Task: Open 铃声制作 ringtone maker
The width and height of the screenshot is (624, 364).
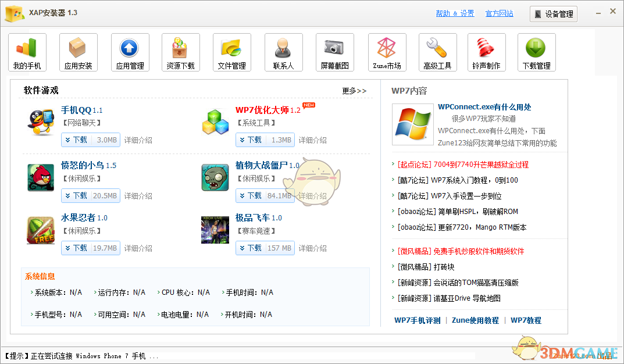Action: click(x=487, y=52)
